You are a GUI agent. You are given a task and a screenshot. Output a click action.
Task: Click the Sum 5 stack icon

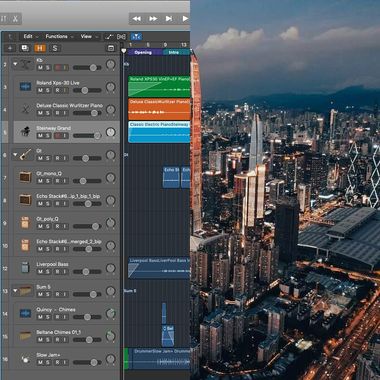(25, 291)
